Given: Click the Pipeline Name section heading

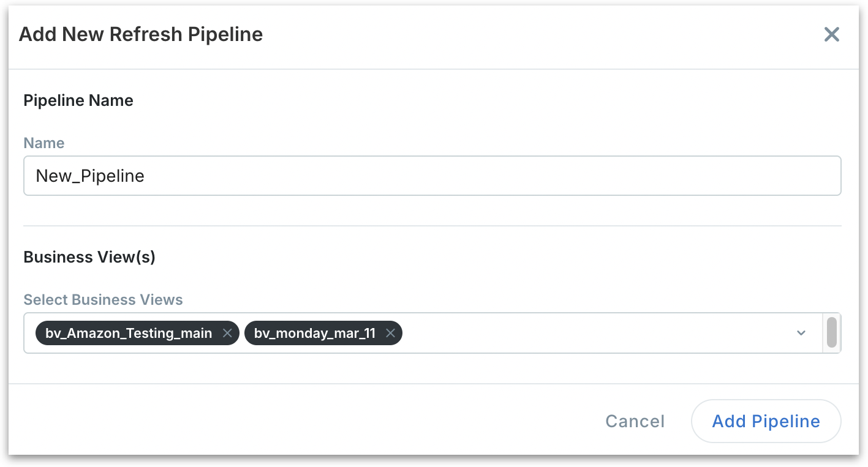Looking at the screenshot, I should (78, 100).
